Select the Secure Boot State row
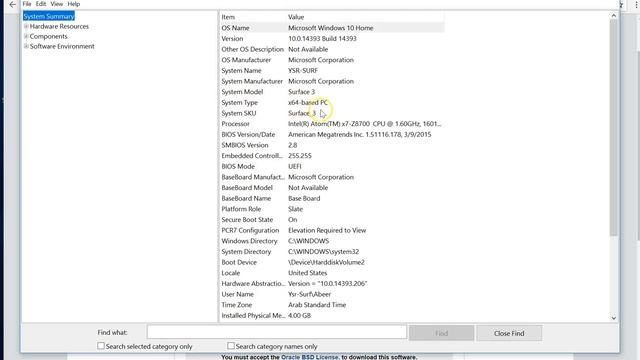Viewport: 640px width, 360px height. point(332,220)
